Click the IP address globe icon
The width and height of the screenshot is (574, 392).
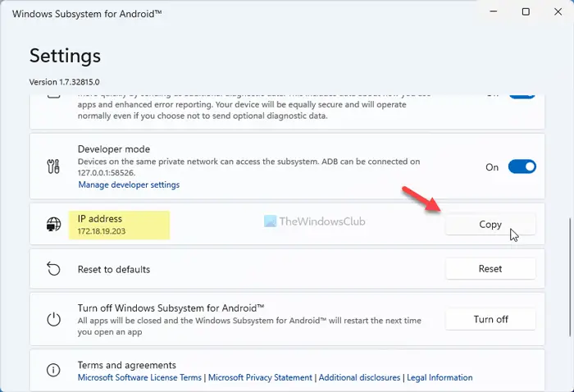tap(53, 224)
